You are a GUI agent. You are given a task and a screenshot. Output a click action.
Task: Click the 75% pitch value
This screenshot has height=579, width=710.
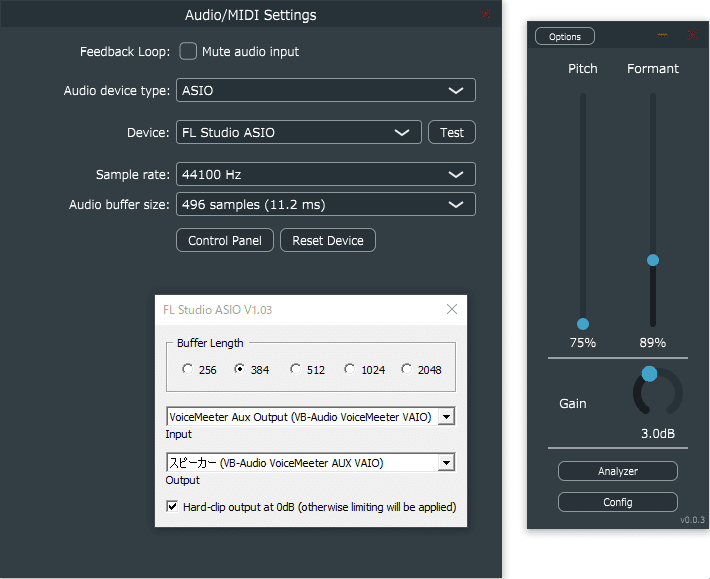[x=583, y=343]
